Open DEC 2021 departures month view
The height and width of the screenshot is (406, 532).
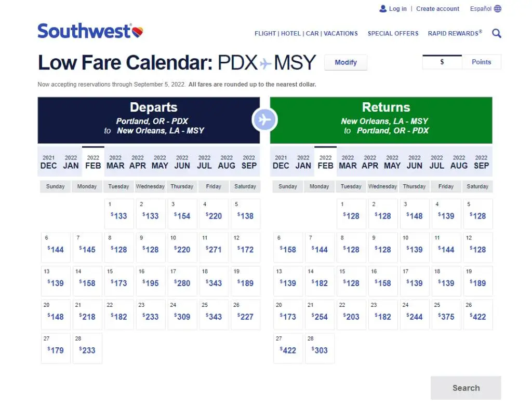point(48,161)
